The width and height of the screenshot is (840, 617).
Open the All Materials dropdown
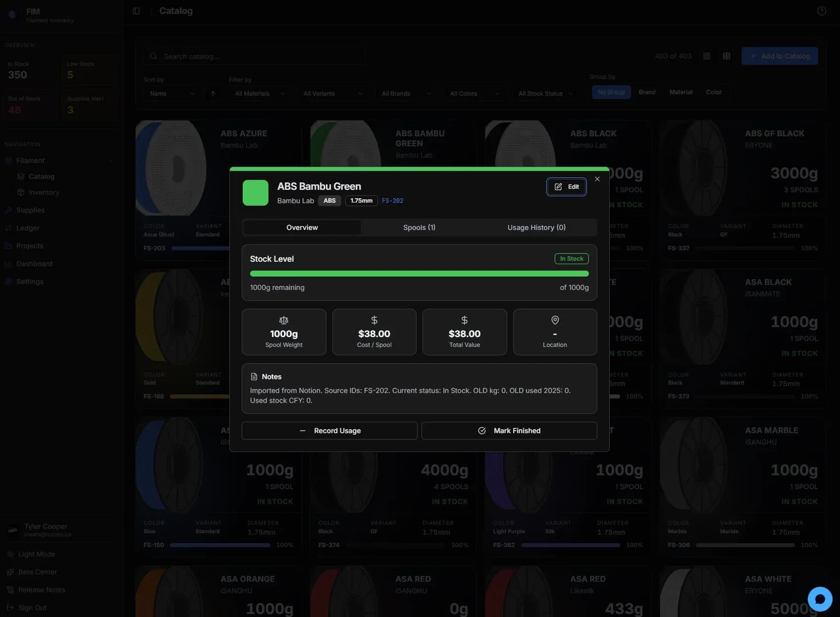260,94
